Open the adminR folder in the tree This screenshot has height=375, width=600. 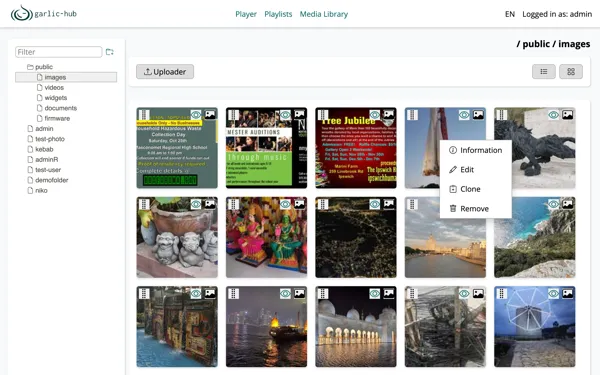43,160
